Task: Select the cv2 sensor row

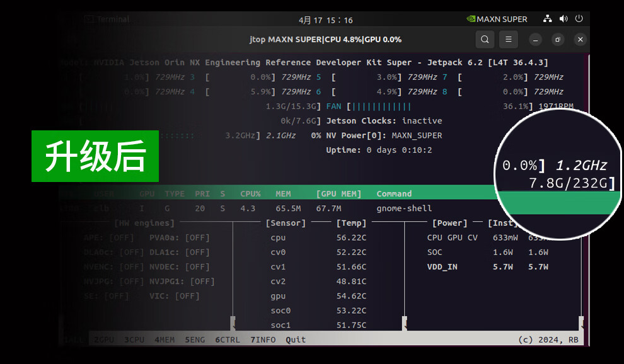Action: pos(318,282)
